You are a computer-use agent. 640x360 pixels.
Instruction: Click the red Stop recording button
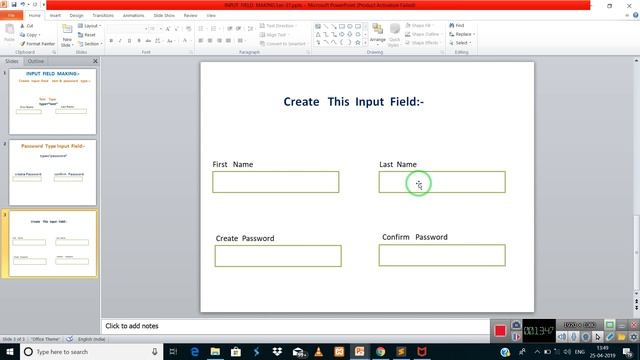(500, 330)
